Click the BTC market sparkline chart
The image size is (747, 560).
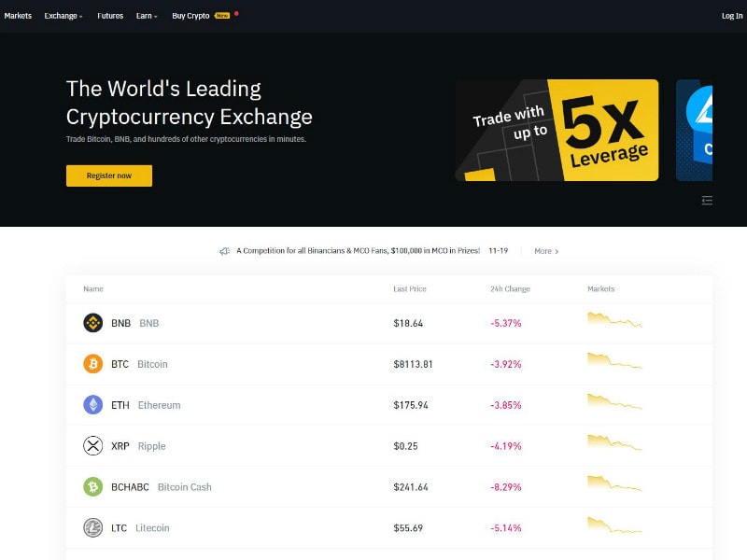tap(614, 360)
